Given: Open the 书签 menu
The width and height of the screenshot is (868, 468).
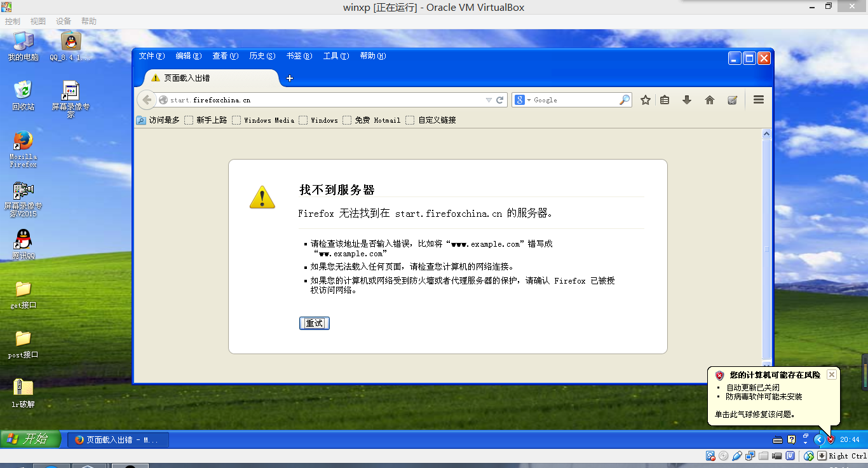Looking at the screenshot, I should pyautogui.click(x=299, y=56).
